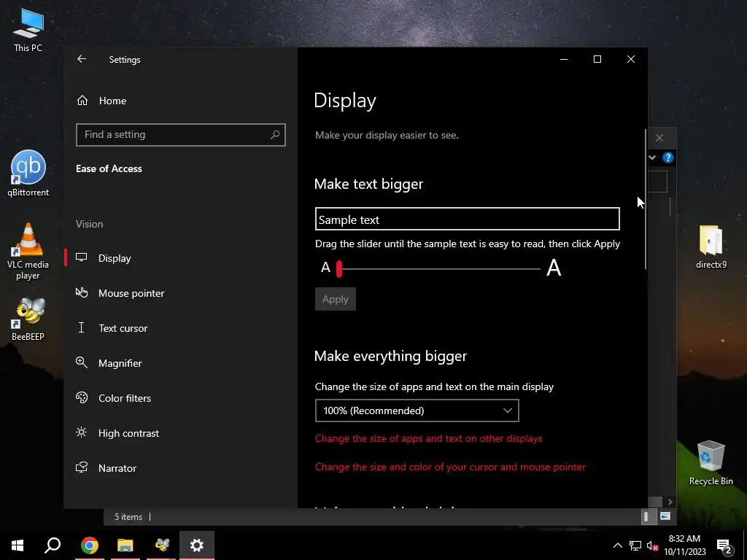747x560 pixels.
Task: Open link to change cursor and pointer size
Action: pyautogui.click(x=450, y=467)
